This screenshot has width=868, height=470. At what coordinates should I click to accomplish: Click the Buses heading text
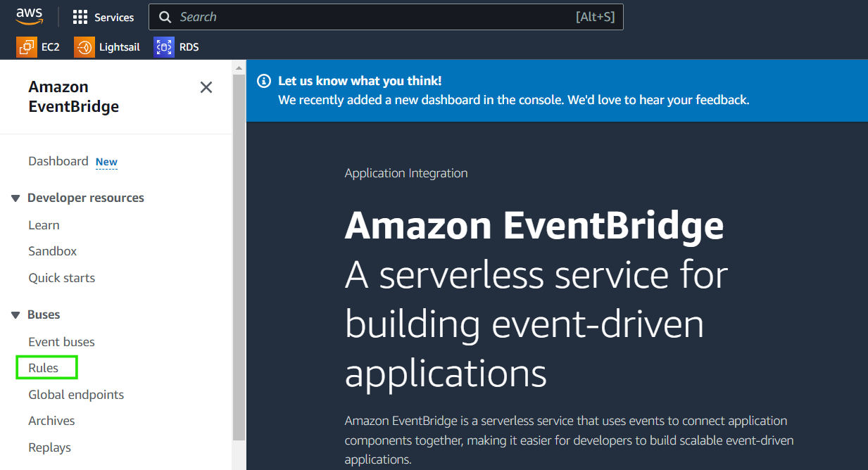[x=44, y=315]
